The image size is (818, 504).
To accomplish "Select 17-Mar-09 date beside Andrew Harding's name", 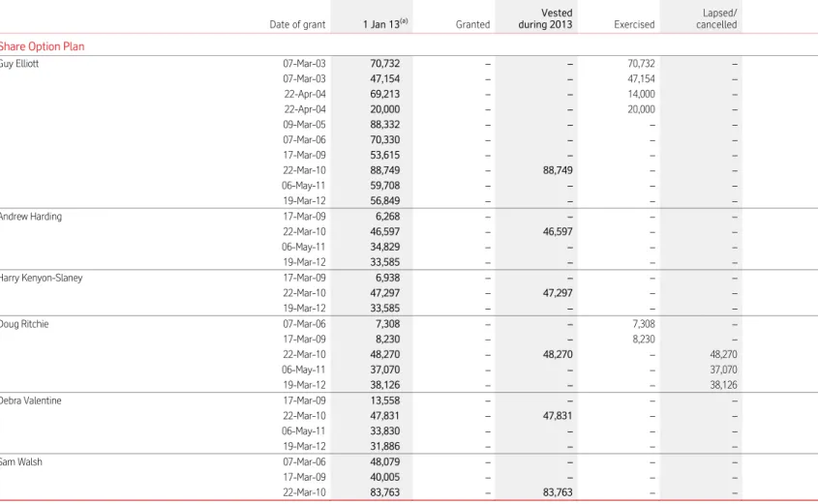I will 304,217.
